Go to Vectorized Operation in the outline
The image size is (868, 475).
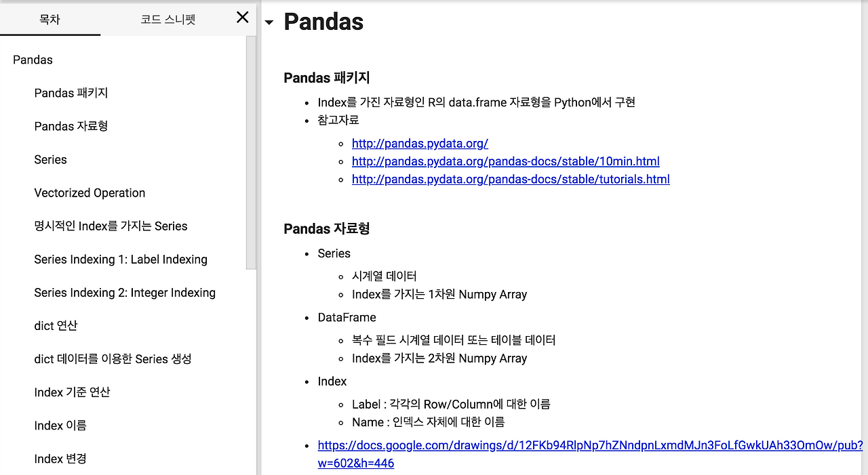(x=90, y=192)
